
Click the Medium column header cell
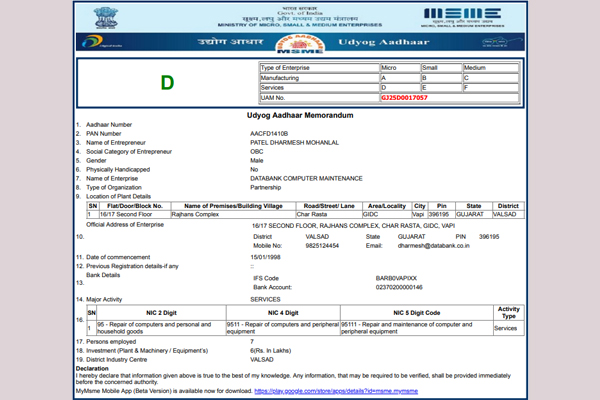pyautogui.click(x=491, y=68)
